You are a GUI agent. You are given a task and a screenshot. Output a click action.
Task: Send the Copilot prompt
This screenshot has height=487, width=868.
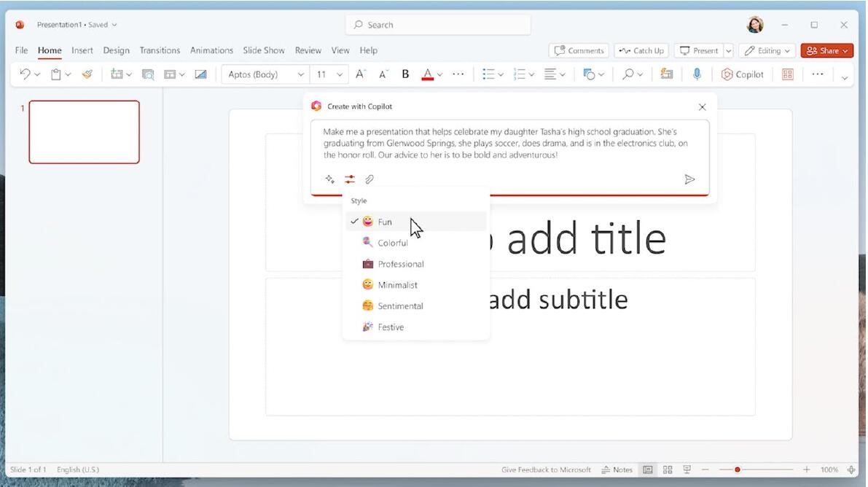coord(689,179)
